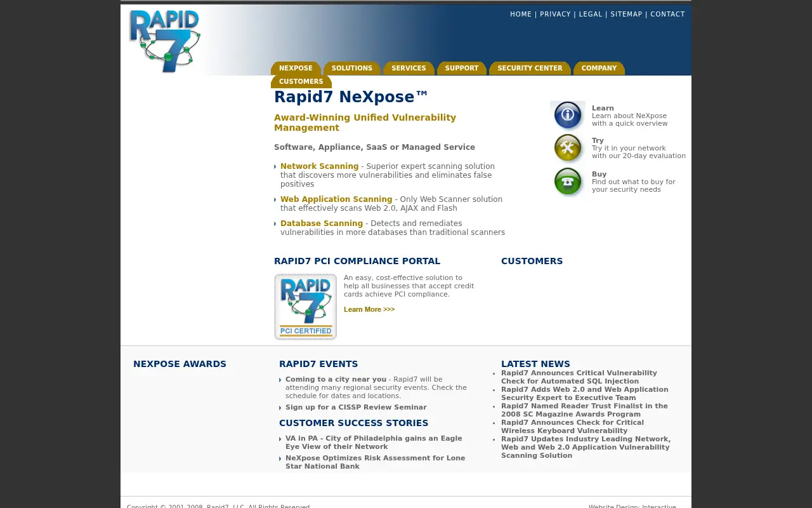Click the Customer Success Stories heading
This screenshot has height=508, width=812.
click(x=353, y=423)
